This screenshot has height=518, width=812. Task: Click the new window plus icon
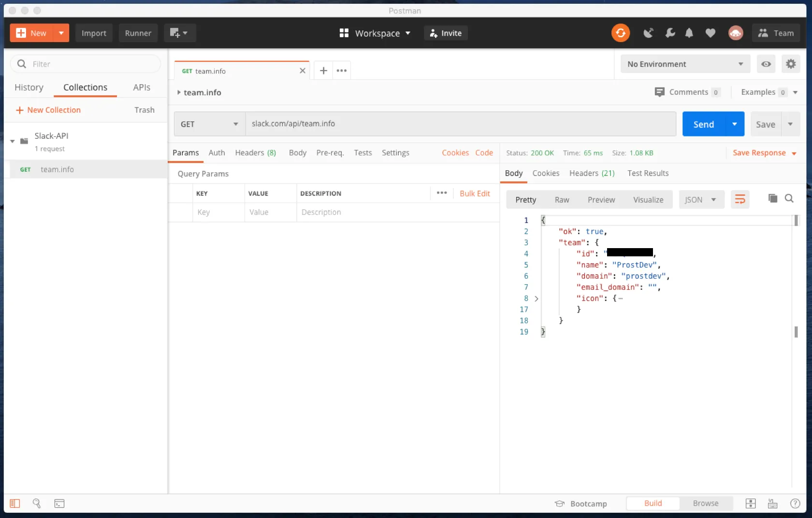point(179,33)
